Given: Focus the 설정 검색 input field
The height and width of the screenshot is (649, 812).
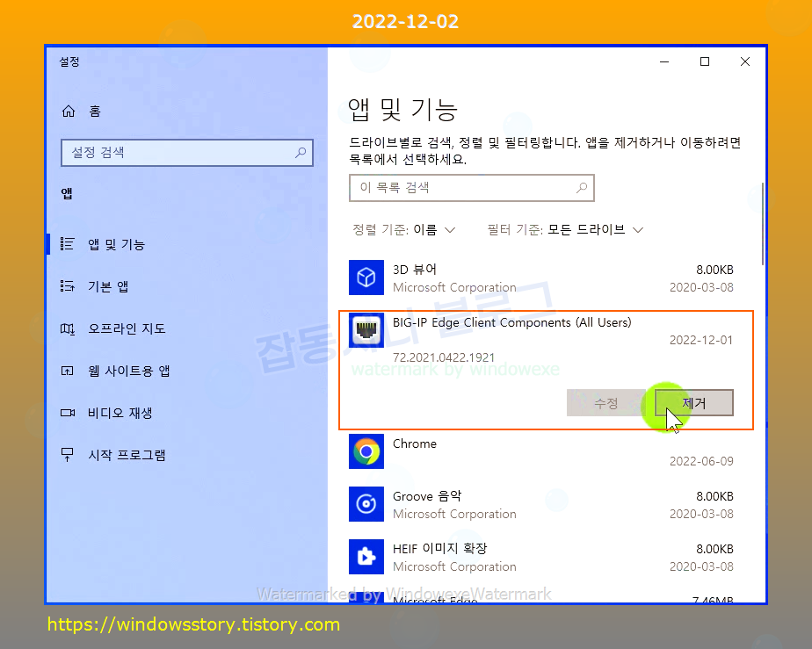Looking at the screenshot, I should pyautogui.click(x=187, y=153).
